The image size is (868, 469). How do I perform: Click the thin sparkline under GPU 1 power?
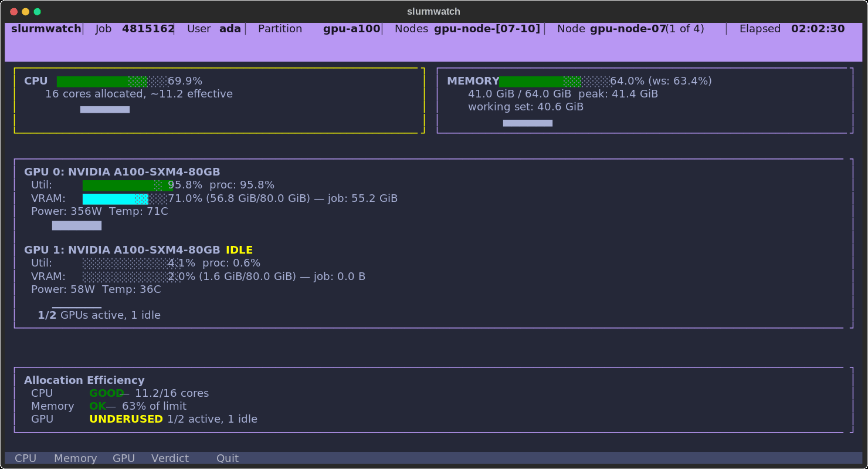(77, 307)
